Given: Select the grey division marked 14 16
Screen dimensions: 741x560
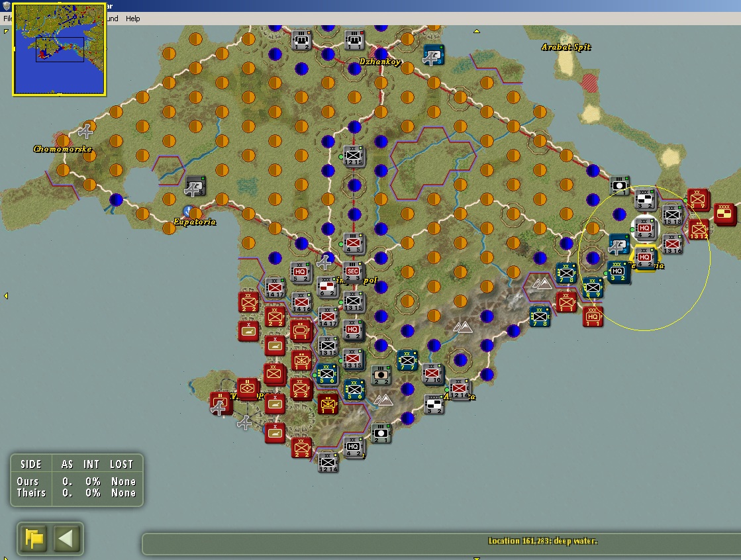Looking at the screenshot, I should pos(301,303).
